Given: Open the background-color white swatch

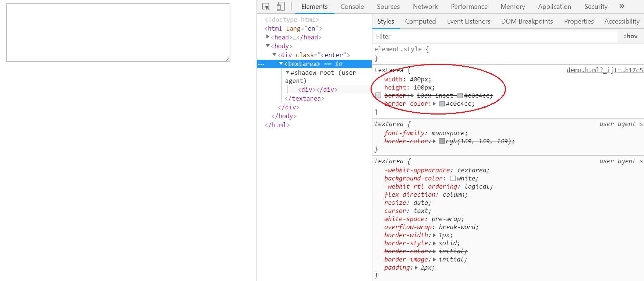Looking at the screenshot, I should click(453, 178).
